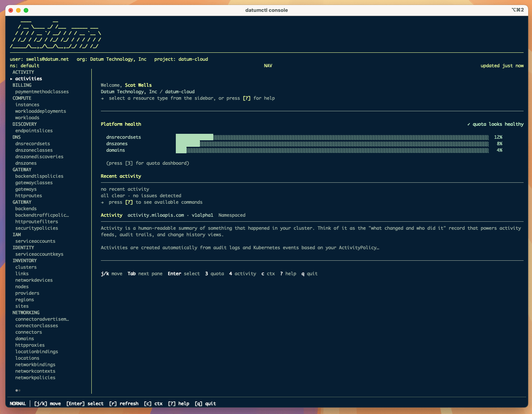The height and width of the screenshot is (414, 532).
Task: Open dnszones in the sidebar list
Action: [x=26, y=163]
